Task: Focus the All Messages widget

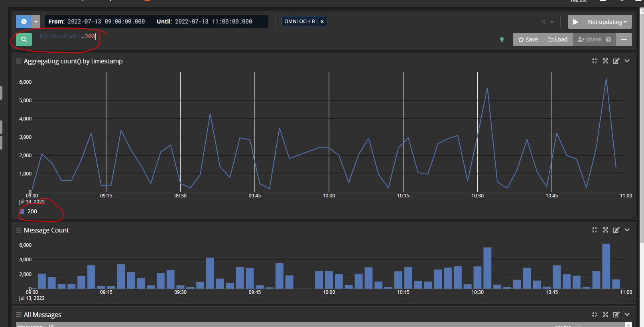Action: [x=595, y=315]
